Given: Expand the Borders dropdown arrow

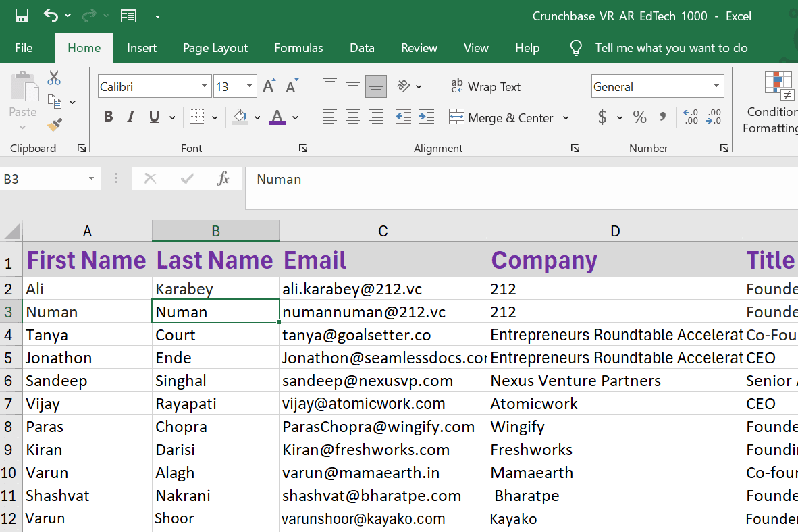Looking at the screenshot, I should (x=215, y=117).
